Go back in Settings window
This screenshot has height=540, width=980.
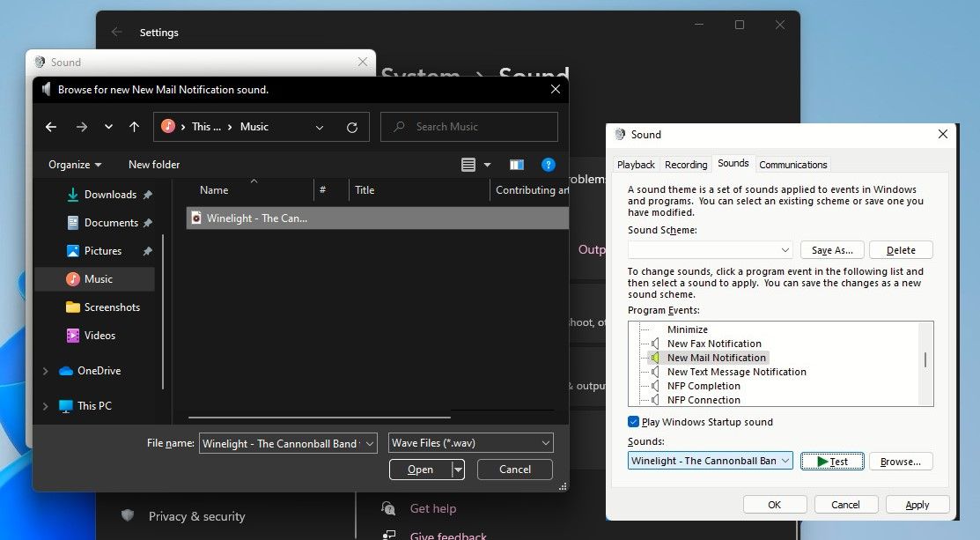[x=116, y=32]
